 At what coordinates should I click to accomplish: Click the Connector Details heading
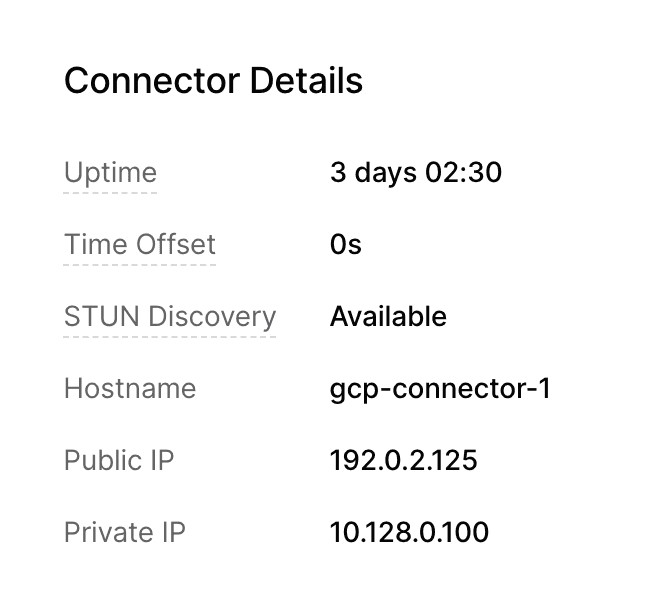pos(213,80)
